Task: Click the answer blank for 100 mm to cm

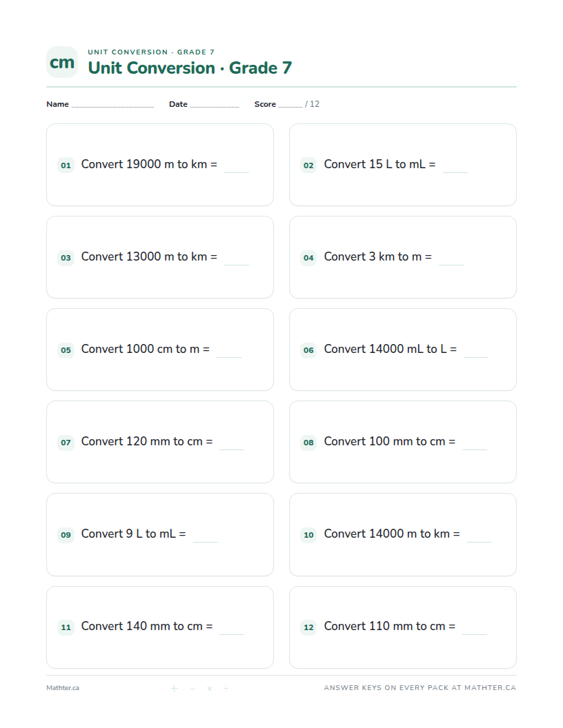Action: [475, 449]
